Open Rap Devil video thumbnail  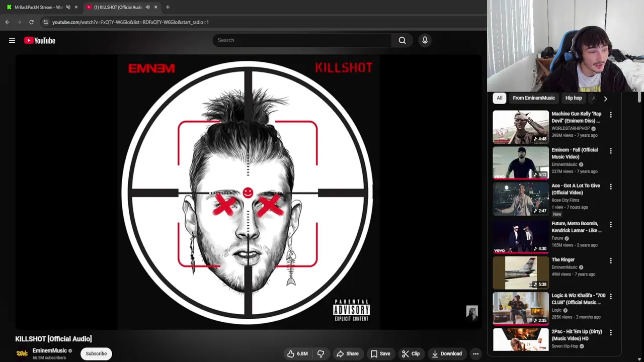[x=521, y=127]
